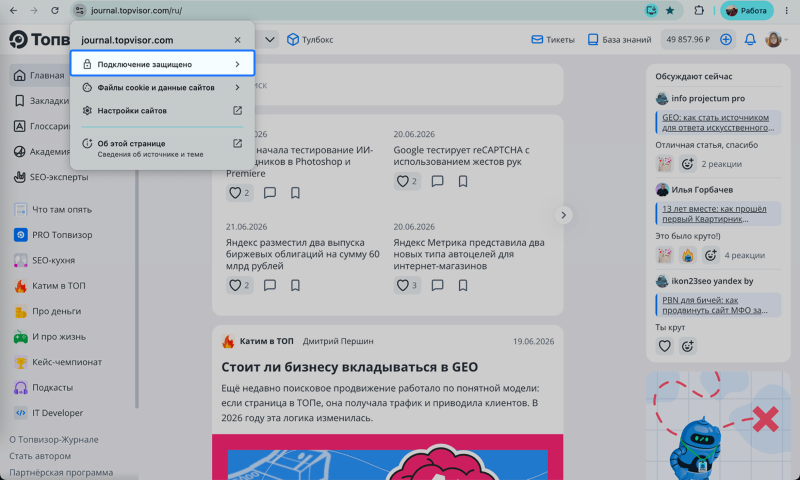Viewport: 800px width, 480px height.
Task: Open GEO: как стать источником discussion link
Action: click(718, 122)
